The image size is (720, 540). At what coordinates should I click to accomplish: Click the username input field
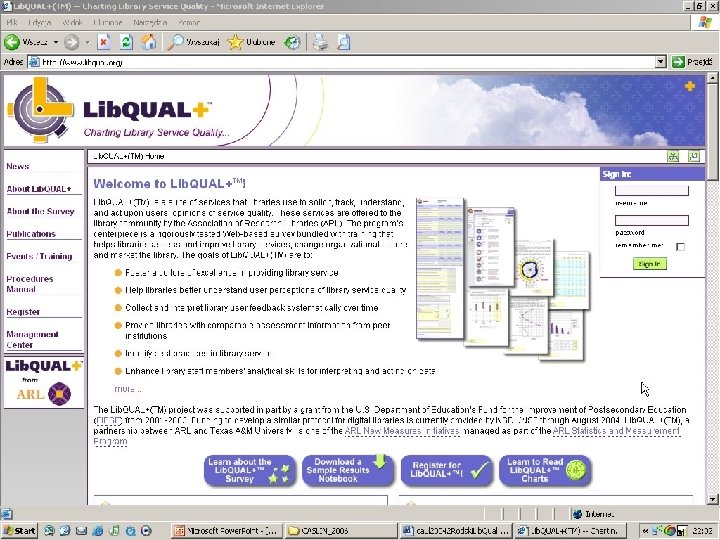click(x=652, y=191)
